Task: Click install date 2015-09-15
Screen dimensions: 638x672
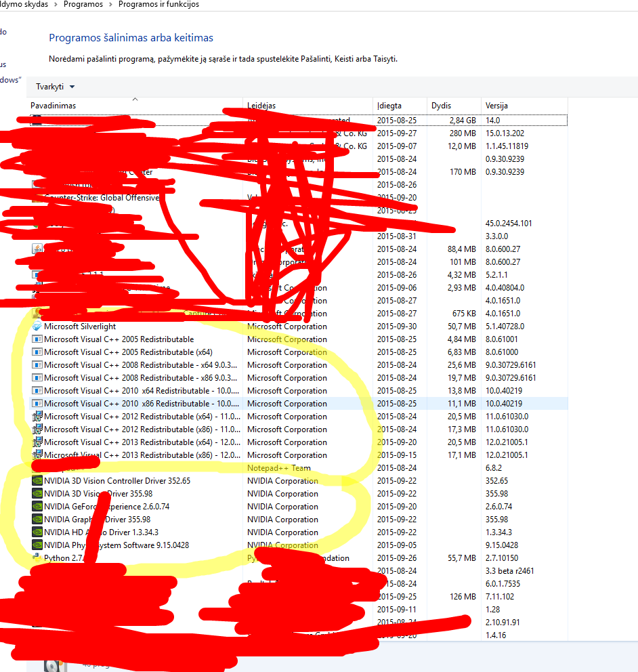Action: click(x=397, y=455)
